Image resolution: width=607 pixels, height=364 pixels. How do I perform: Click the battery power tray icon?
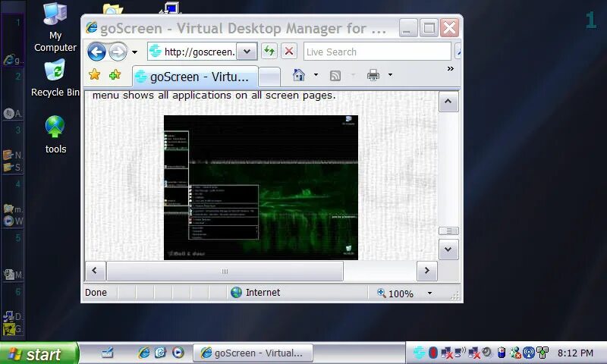click(502, 353)
